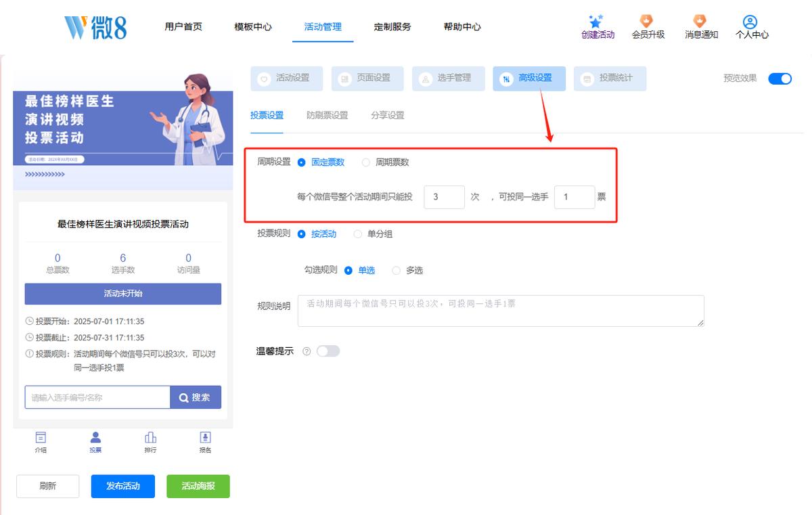Open 分享设置 sub-tab

tap(388, 116)
